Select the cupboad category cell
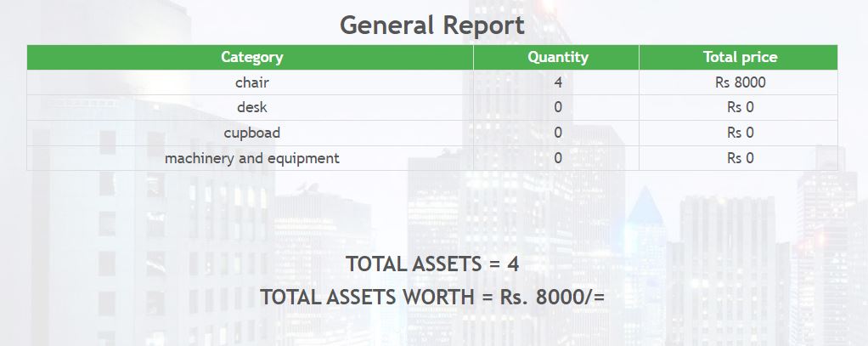 point(251,133)
